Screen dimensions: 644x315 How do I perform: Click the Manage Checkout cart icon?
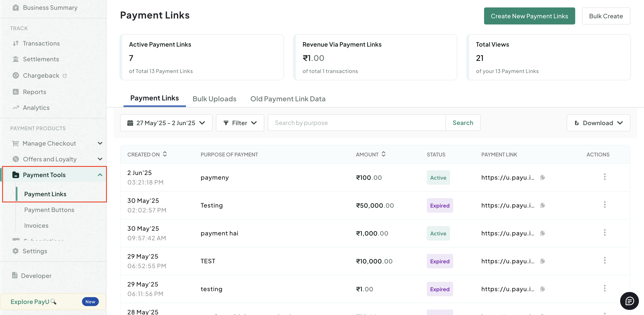[x=16, y=144]
